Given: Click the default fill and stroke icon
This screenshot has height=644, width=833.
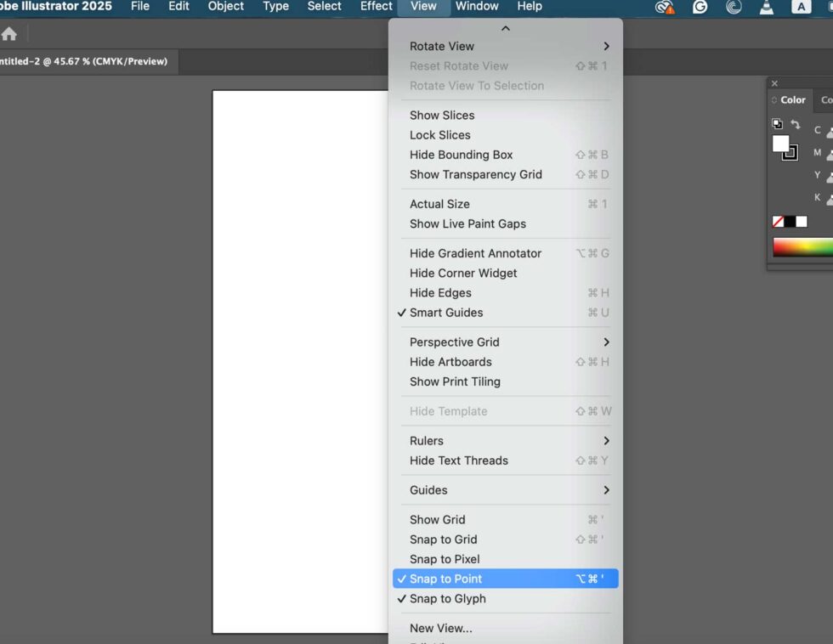Looking at the screenshot, I should coord(777,124).
